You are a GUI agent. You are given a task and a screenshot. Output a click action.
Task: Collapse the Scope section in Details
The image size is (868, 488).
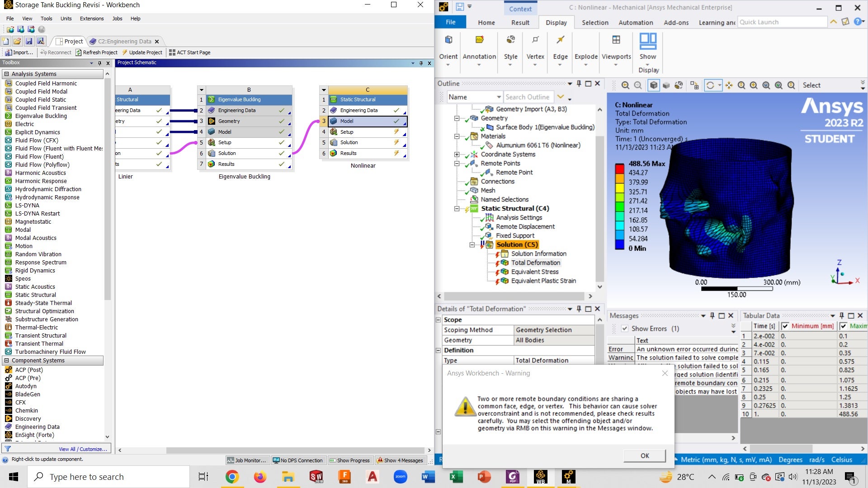pyautogui.click(x=438, y=320)
